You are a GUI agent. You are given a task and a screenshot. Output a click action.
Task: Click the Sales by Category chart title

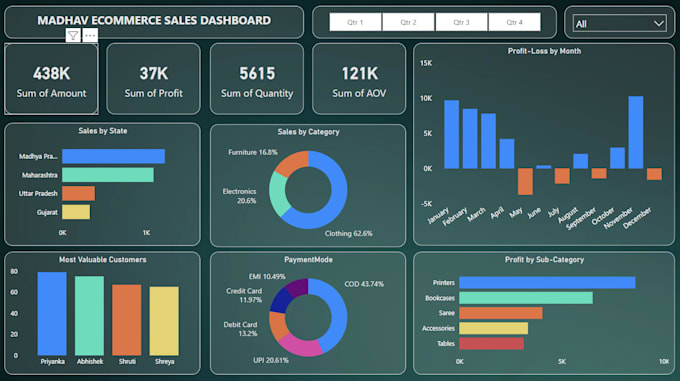tap(308, 132)
